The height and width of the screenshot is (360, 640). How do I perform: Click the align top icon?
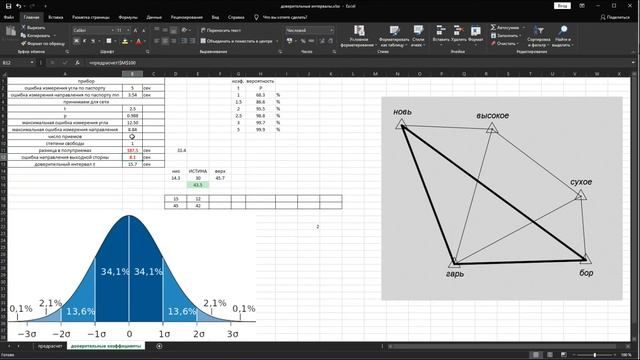tap(157, 30)
